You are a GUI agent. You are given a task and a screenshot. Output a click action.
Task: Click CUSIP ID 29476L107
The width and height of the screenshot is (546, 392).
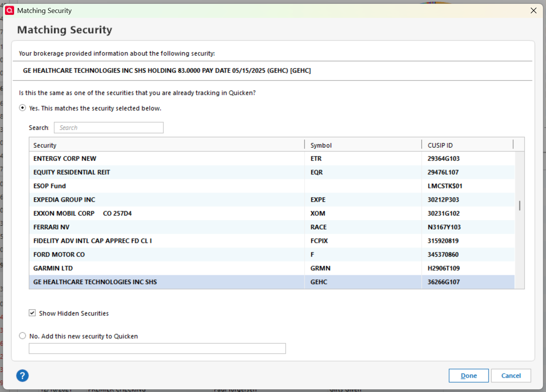(x=443, y=172)
